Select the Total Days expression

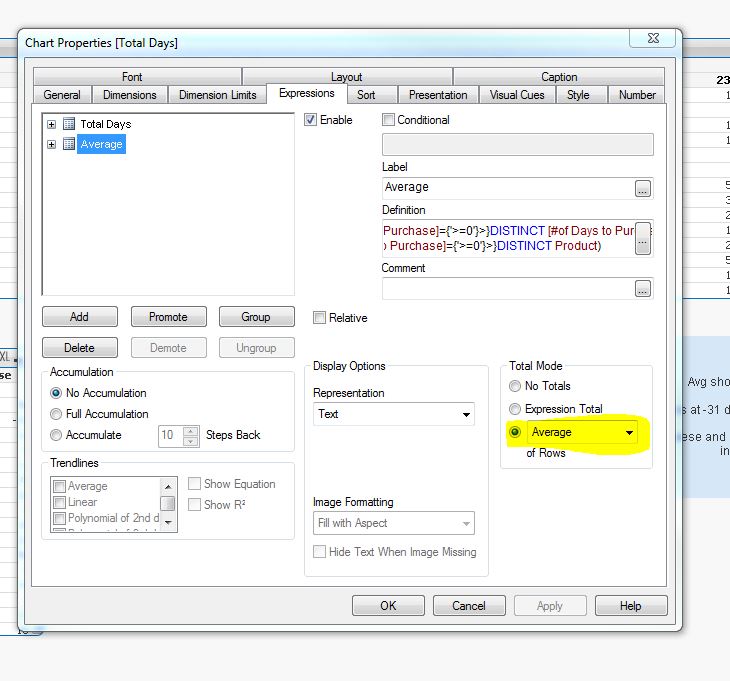click(x=106, y=124)
